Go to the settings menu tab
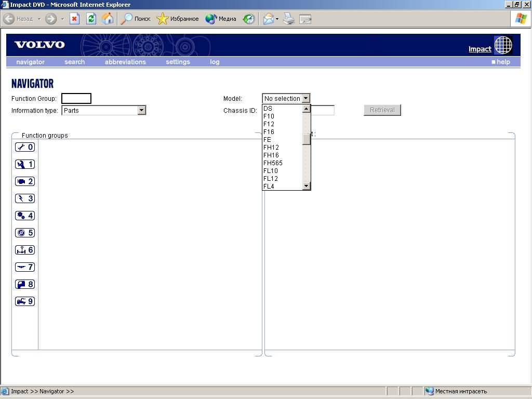This screenshot has width=532, height=399. 178,62
